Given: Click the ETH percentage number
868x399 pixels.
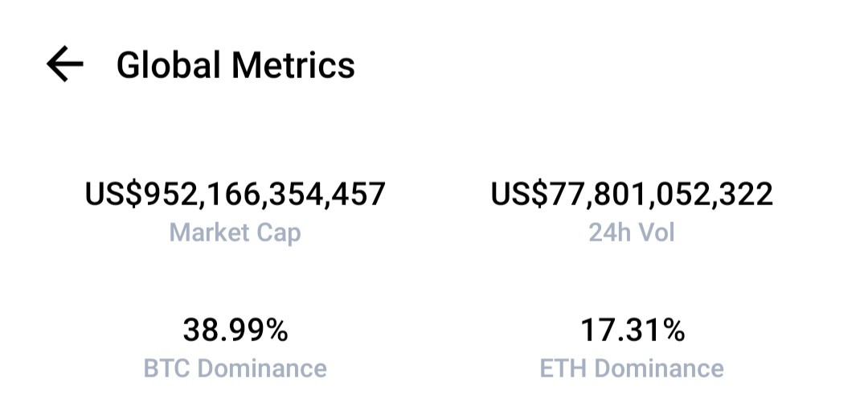Looking at the screenshot, I should pyautogui.click(x=632, y=331).
